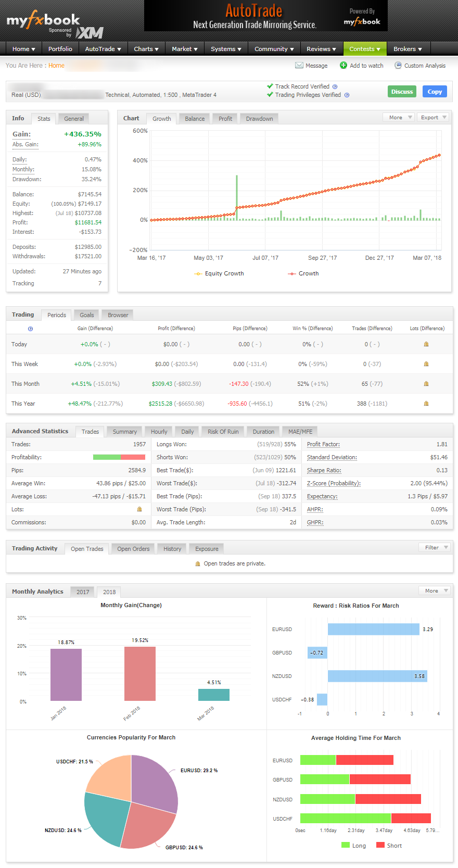The width and height of the screenshot is (458, 868).
Task: Click the EURUSD slice in the pie chart
Action: (155, 781)
